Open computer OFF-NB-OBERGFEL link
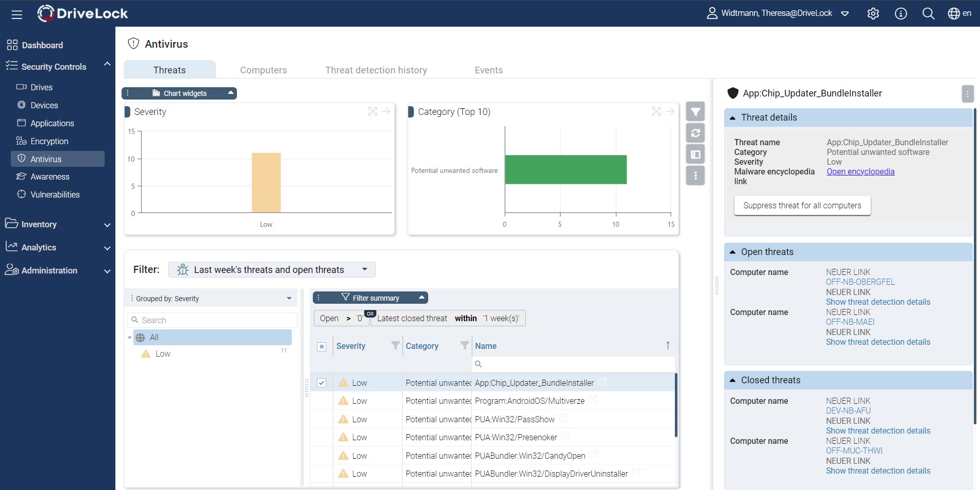 pyautogui.click(x=860, y=282)
